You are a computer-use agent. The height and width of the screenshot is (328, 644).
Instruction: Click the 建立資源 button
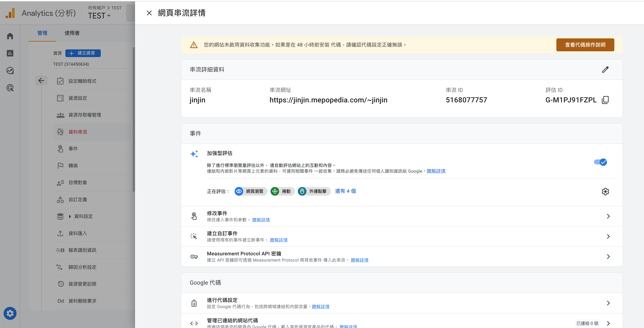pos(83,53)
